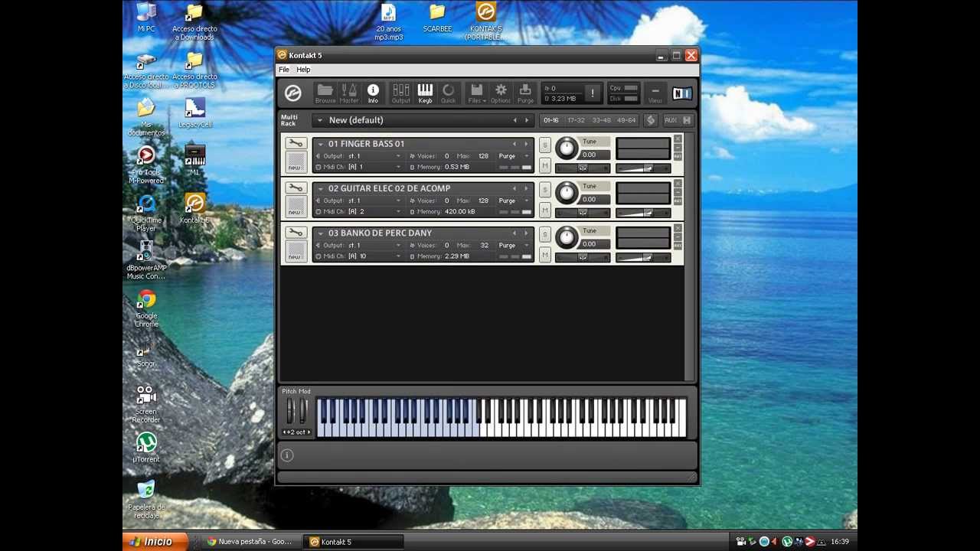Solo the 02 GUITAR ELEC 02 DE ACOMP instrument
Viewport: 980px width, 551px height.
click(545, 189)
